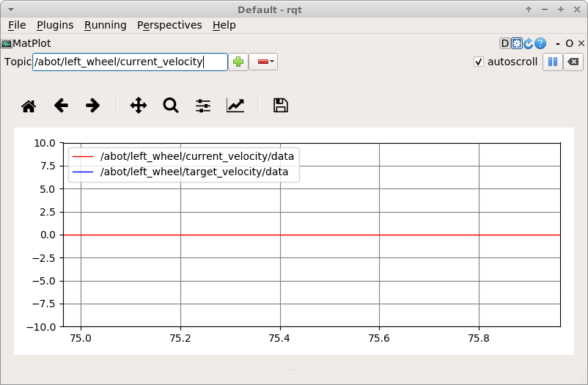Open the Plugins menu
The width and height of the screenshot is (588, 385).
55,25
